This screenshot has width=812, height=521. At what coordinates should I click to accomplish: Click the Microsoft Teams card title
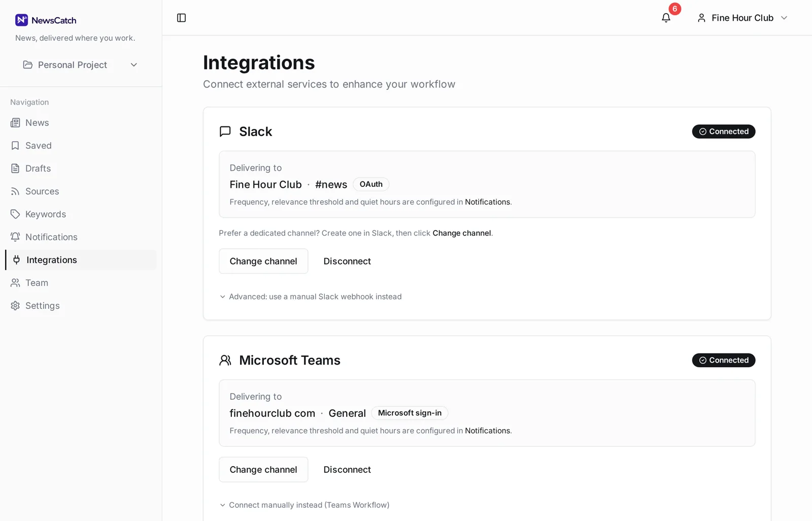point(290,360)
